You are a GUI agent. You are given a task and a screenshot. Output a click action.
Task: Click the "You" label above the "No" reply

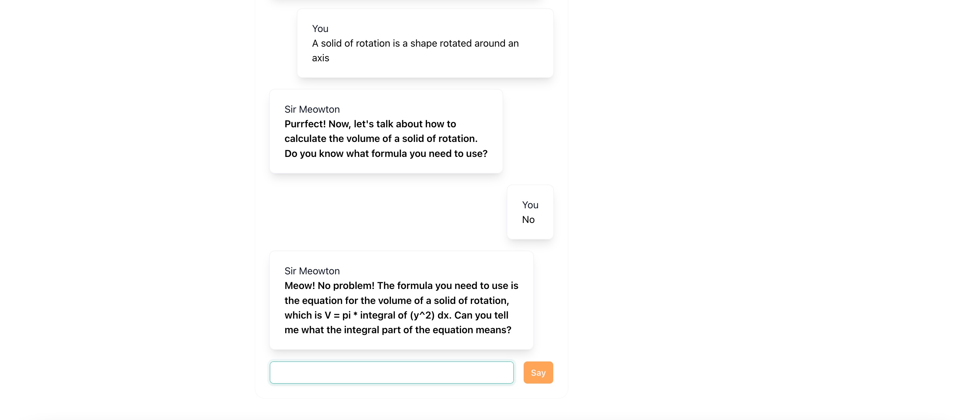tap(530, 205)
